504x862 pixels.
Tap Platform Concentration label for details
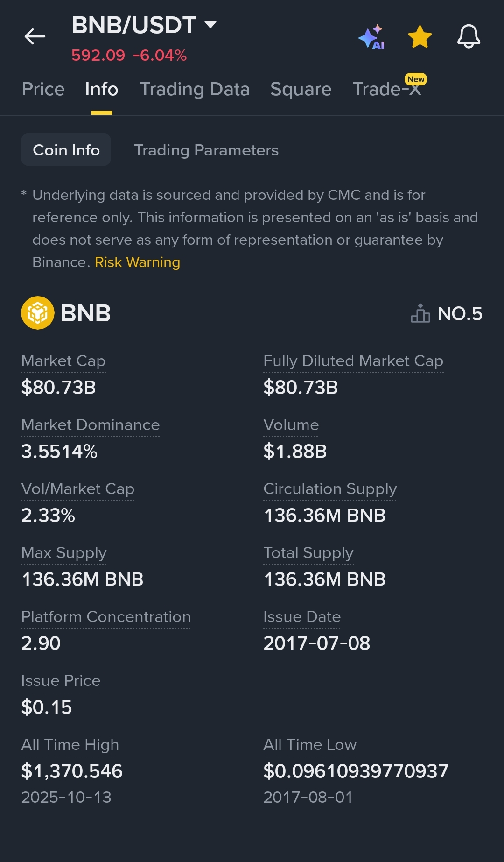(106, 617)
